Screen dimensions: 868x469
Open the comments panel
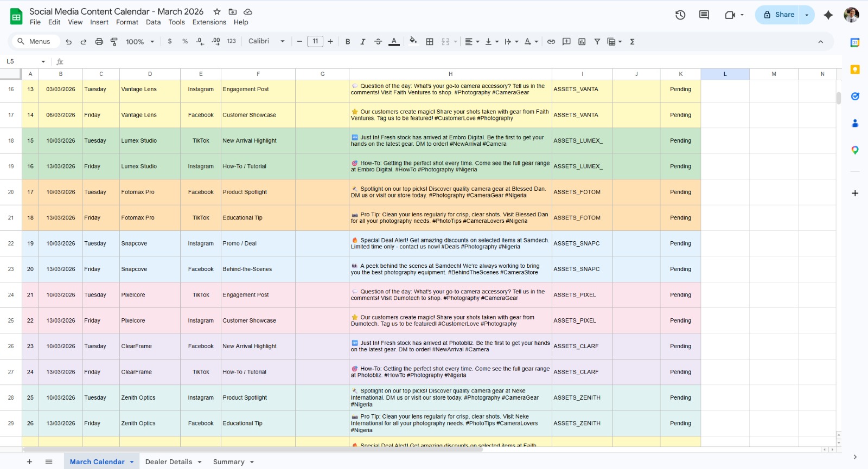click(704, 15)
